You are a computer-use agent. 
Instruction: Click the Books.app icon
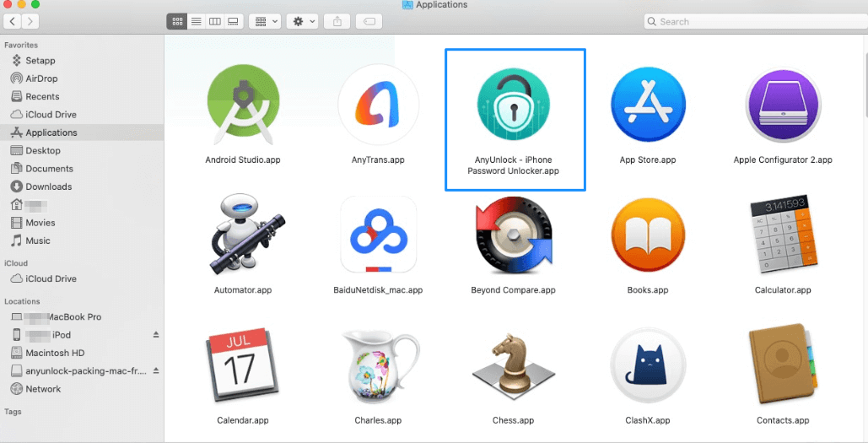tap(648, 235)
